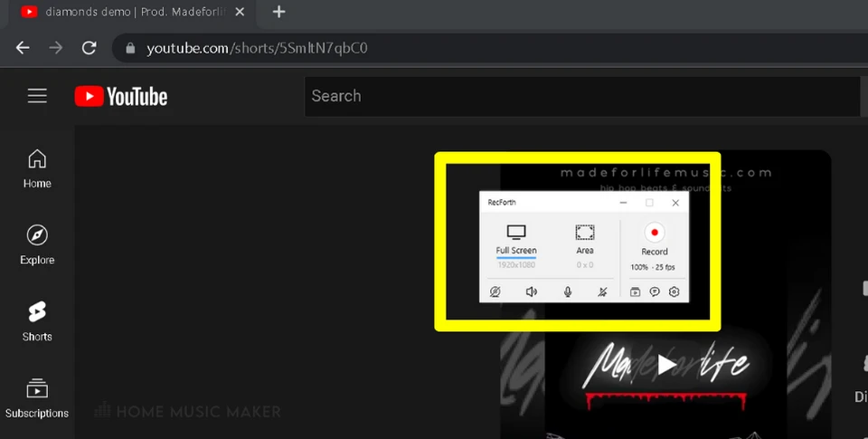
Task: Click the 100% - 25 fps quality text
Action: (653, 267)
